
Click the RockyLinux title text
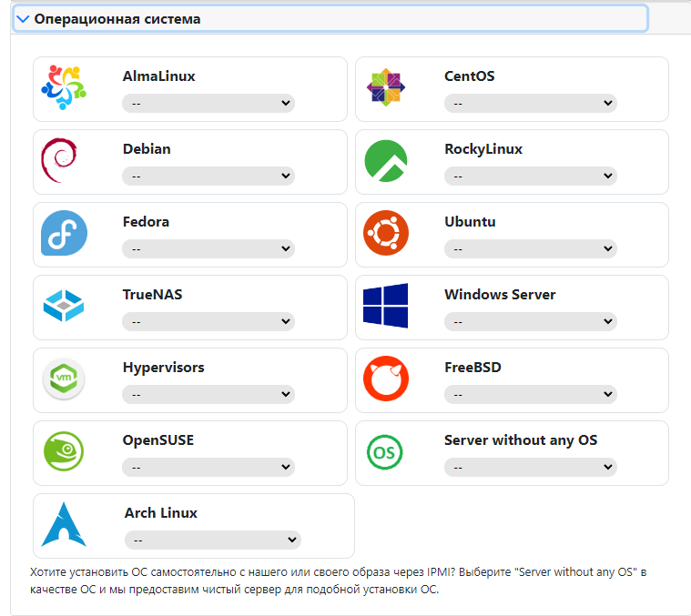pos(483,149)
